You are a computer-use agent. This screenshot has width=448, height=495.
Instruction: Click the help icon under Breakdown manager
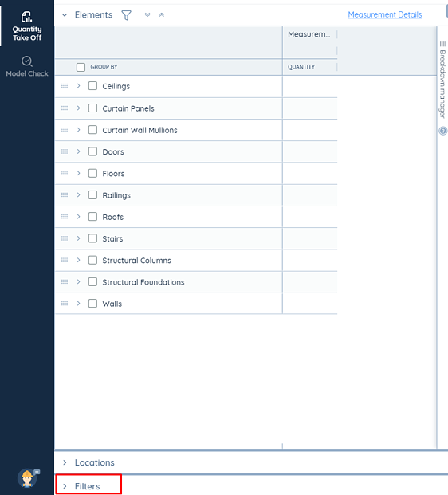tap(443, 131)
